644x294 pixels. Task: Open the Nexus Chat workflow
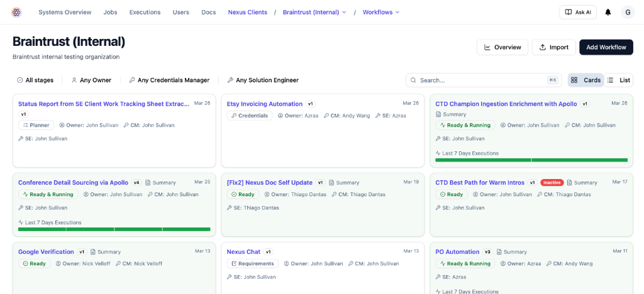point(243,252)
